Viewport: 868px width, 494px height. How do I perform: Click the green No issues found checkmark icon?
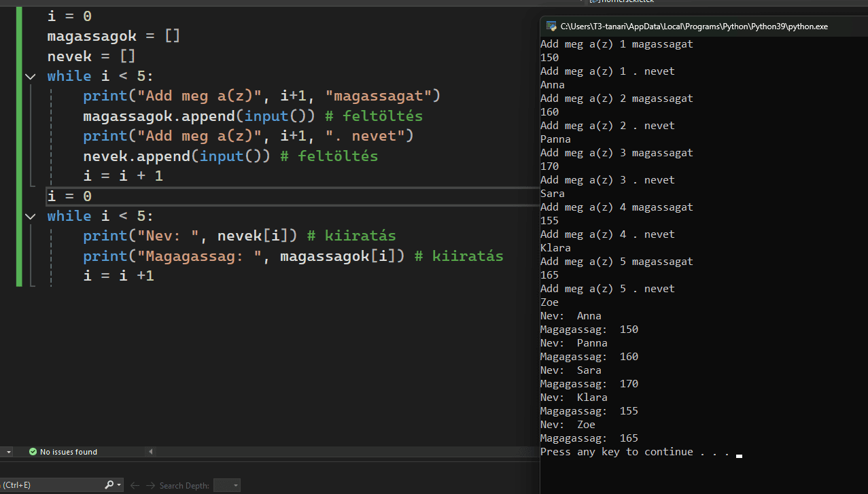[33, 452]
